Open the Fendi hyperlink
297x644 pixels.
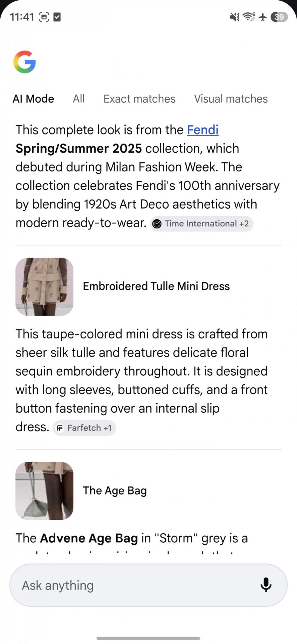pyautogui.click(x=202, y=130)
